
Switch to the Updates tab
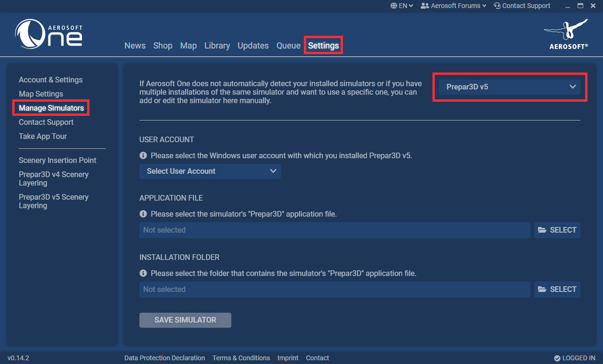point(253,46)
